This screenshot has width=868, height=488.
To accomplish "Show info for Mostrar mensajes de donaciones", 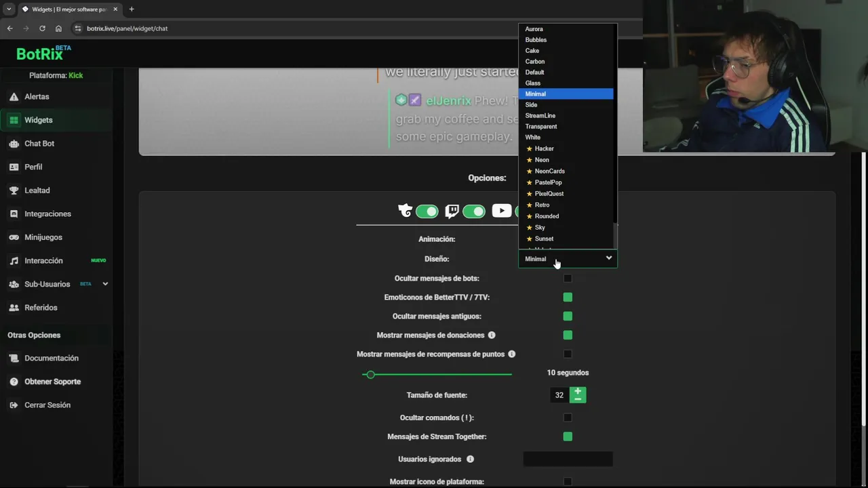I will [x=492, y=335].
